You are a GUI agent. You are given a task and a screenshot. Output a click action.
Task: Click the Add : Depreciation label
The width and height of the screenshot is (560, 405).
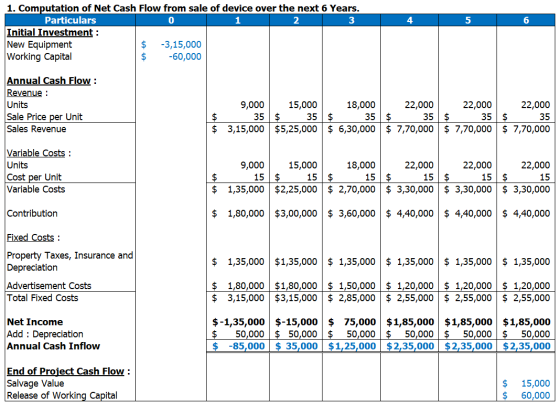(x=45, y=334)
